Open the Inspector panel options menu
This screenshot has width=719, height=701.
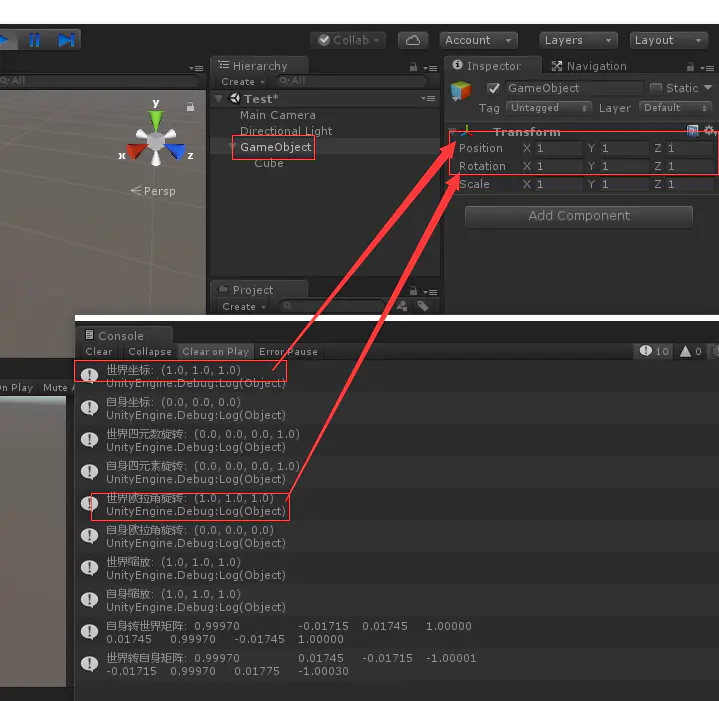click(708, 68)
